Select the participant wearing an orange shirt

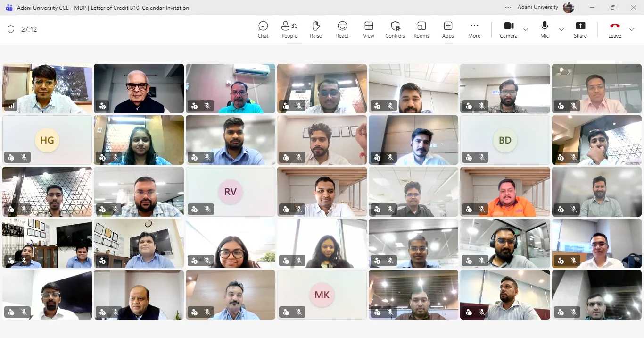505,192
